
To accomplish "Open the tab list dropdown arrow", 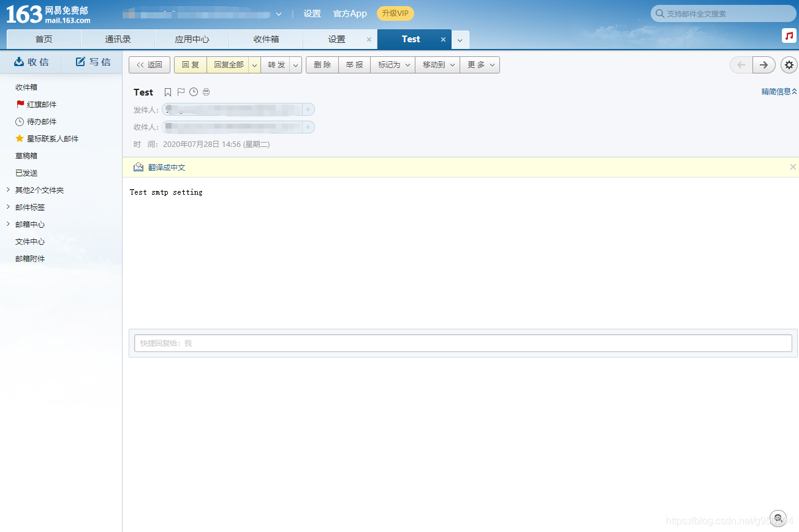I will pos(460,40).
